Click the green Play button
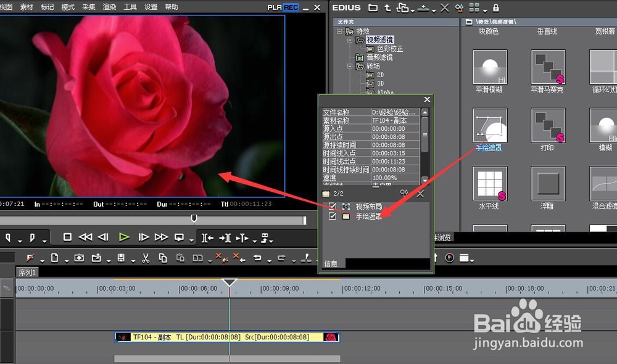The width and height of the screenshot is (617, 364). tap(124, 237)
